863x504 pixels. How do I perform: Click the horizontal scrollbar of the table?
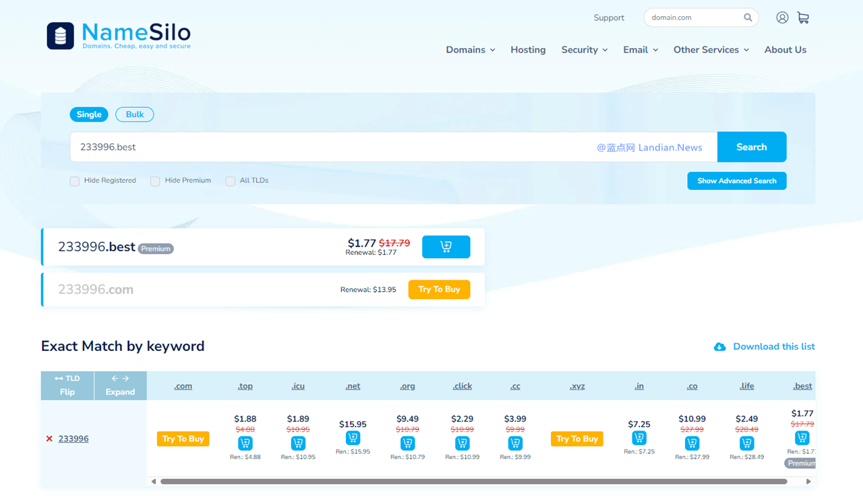[x=473, y=481]
